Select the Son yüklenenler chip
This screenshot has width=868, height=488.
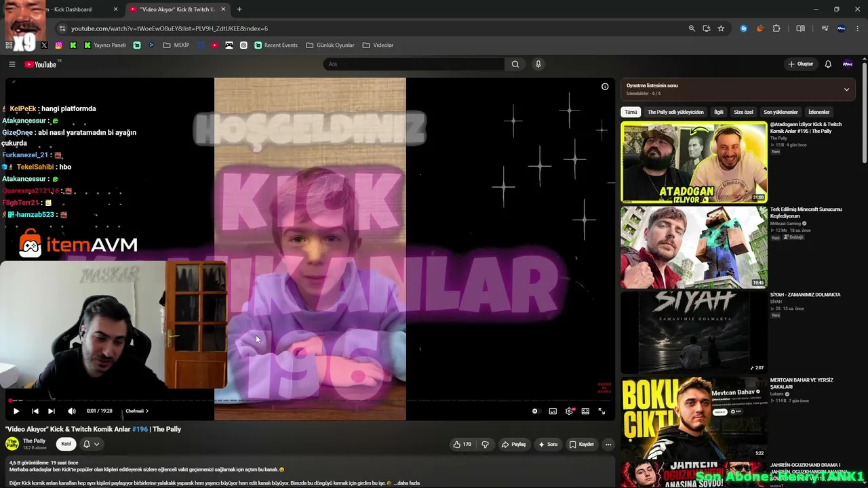coord(781,112)
